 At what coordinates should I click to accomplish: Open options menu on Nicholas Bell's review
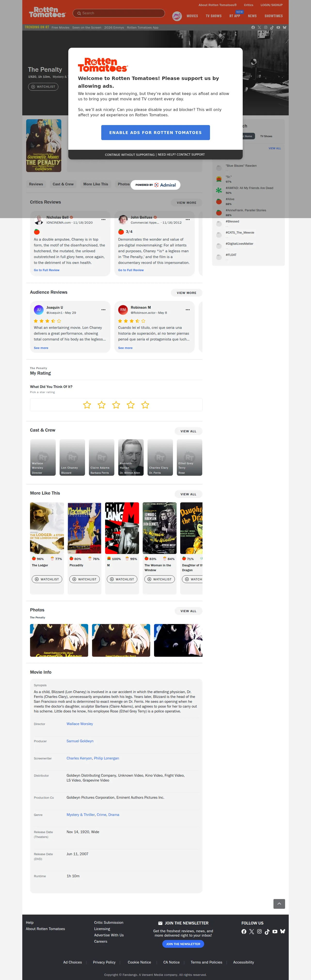pos(103,220)
